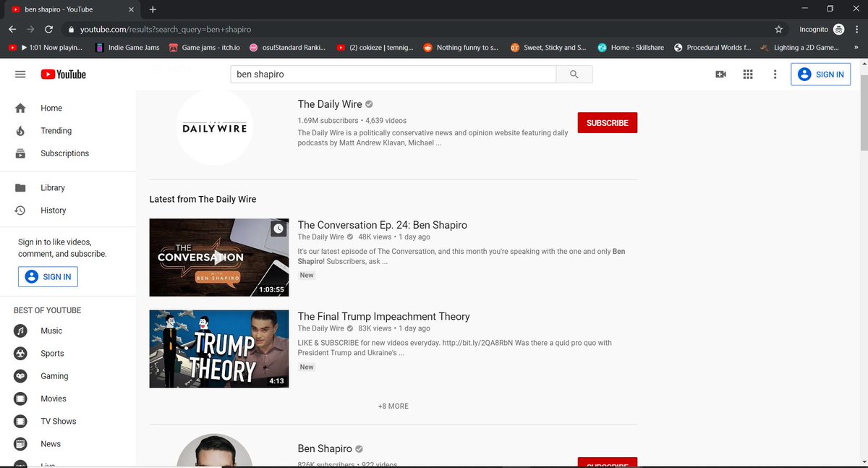Open a new browser tab
Screen dimensions: 868x468
153,9
